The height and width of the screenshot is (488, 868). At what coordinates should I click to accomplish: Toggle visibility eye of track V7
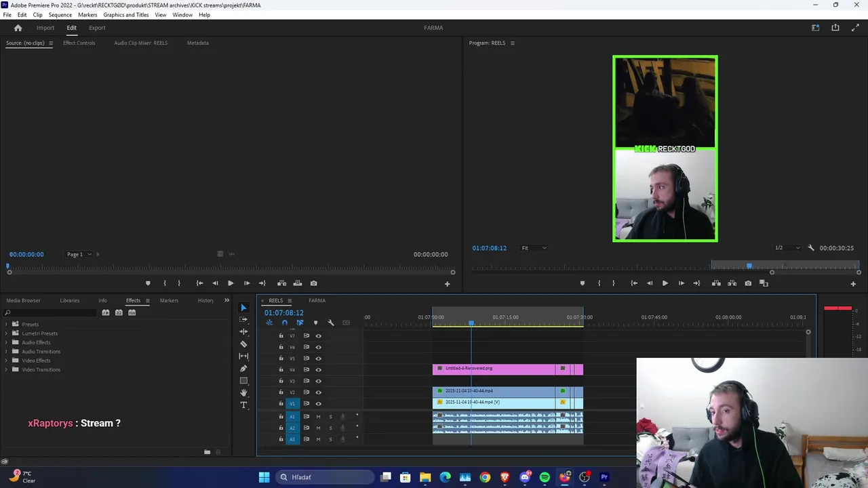tap(318, 335)
